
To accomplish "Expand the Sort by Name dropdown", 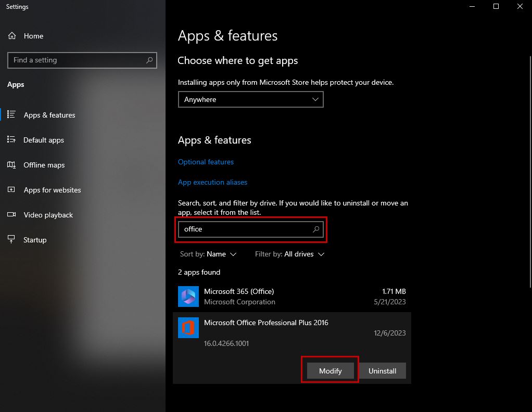I will [x=208, y=254].
